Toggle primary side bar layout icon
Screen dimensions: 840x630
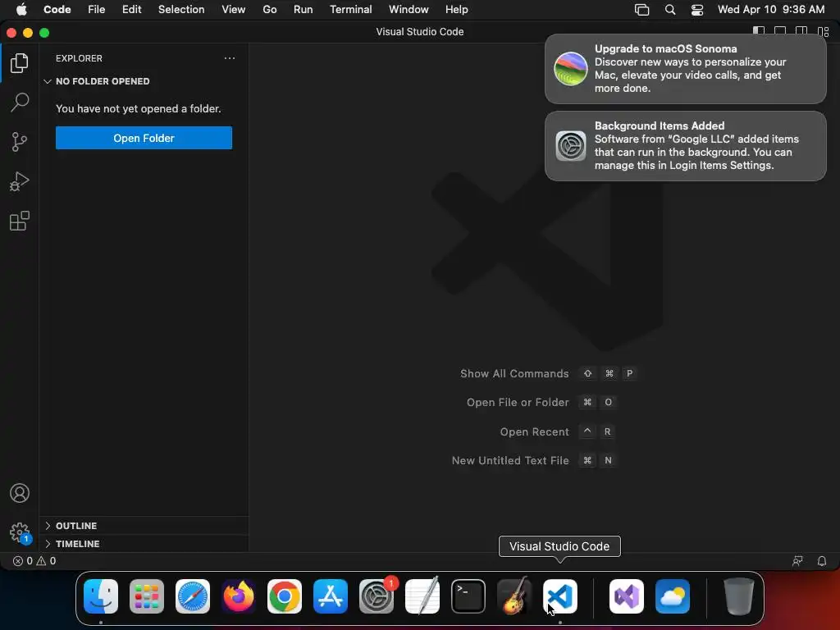pos(759,32)
